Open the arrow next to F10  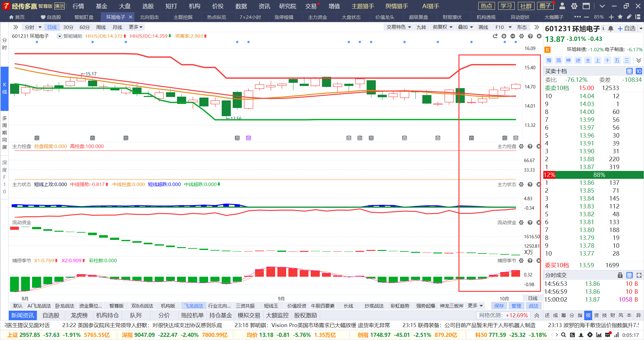pyautogui.click(x=510, y=27)
